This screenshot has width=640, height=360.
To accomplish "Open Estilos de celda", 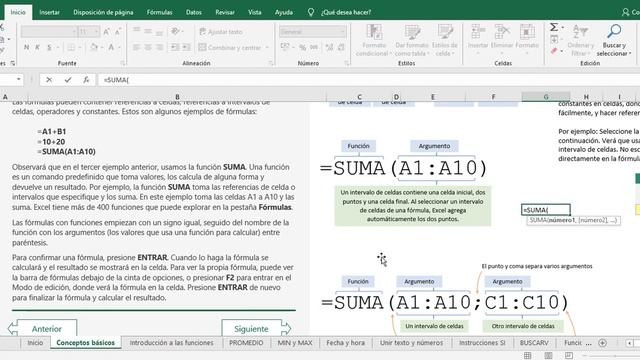I will point(445,40).
